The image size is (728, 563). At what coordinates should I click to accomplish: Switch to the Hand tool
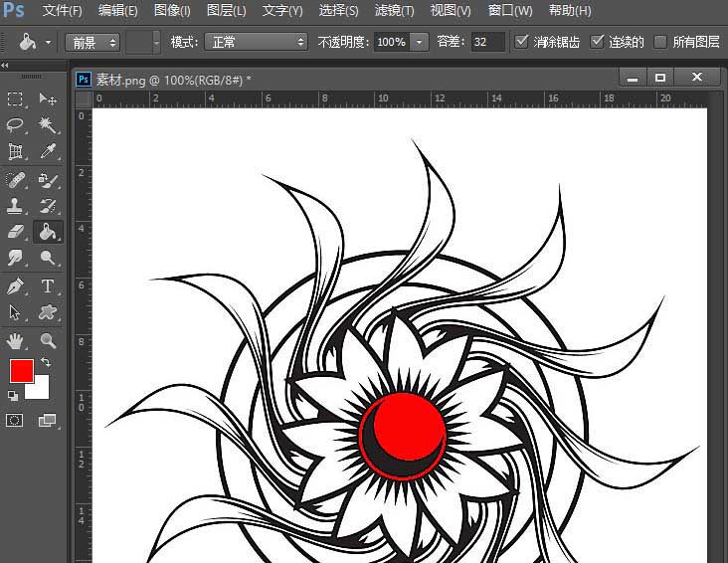(x=16, y=341)
